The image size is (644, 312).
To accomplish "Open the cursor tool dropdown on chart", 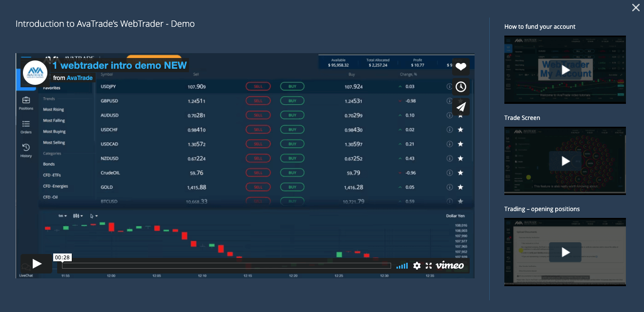I will point(94,215).
